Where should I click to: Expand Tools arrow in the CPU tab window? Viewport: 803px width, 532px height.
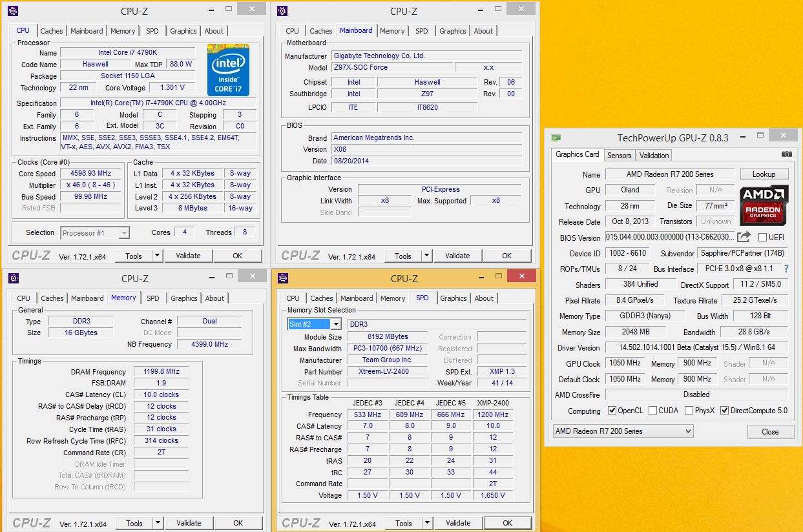pos(157,256)
